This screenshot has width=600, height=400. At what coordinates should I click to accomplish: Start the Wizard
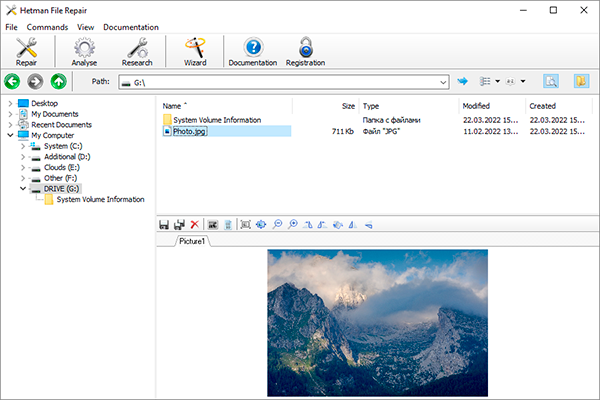click(x=195, y=51)
